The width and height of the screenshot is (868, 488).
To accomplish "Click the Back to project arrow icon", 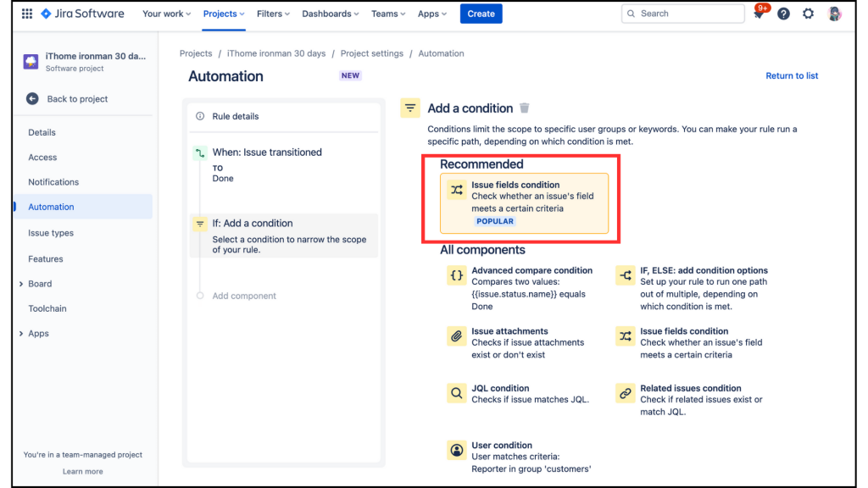I will (x=32, y=98).
